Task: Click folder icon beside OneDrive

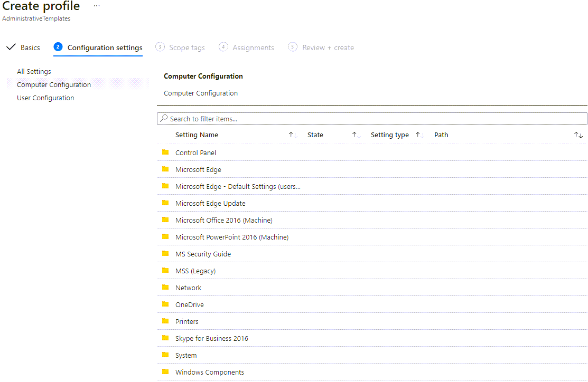Action: tap(165, 304)
